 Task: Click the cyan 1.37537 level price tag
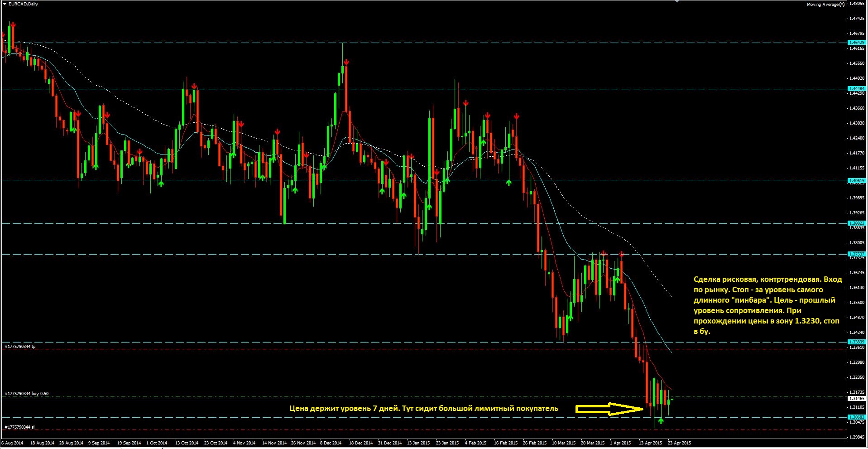(x=856, y=254)
